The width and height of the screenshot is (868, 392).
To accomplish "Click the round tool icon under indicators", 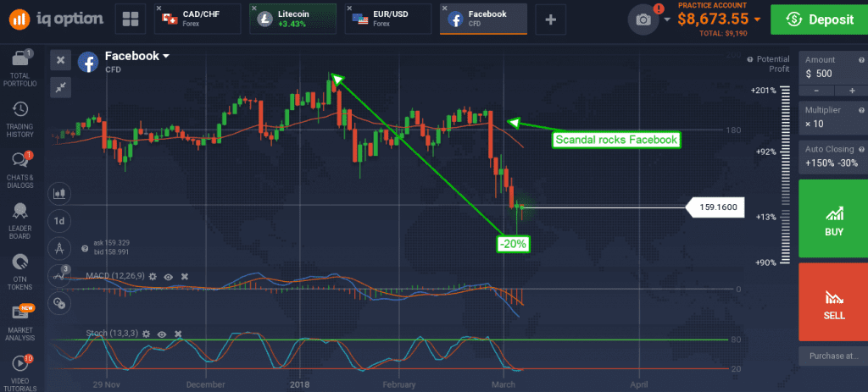I will point(58,302).
